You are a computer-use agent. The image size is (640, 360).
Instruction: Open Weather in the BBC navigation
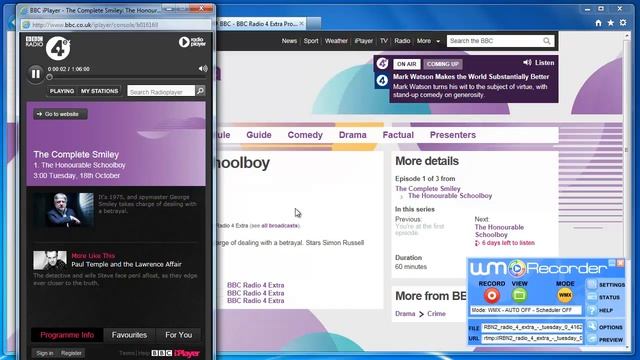[x=336, y=41]
